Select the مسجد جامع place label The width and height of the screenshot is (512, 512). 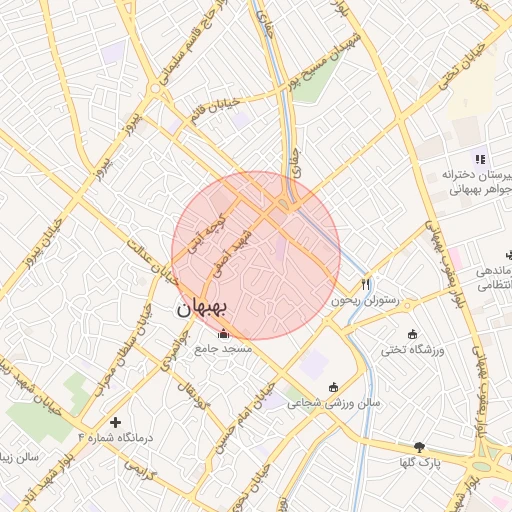223,349
